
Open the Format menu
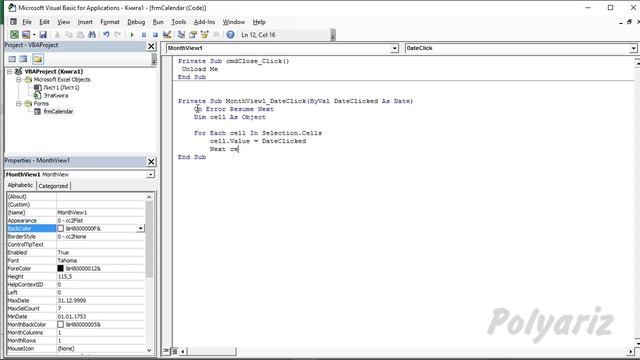pyautogui.click(x=110, y=22)
